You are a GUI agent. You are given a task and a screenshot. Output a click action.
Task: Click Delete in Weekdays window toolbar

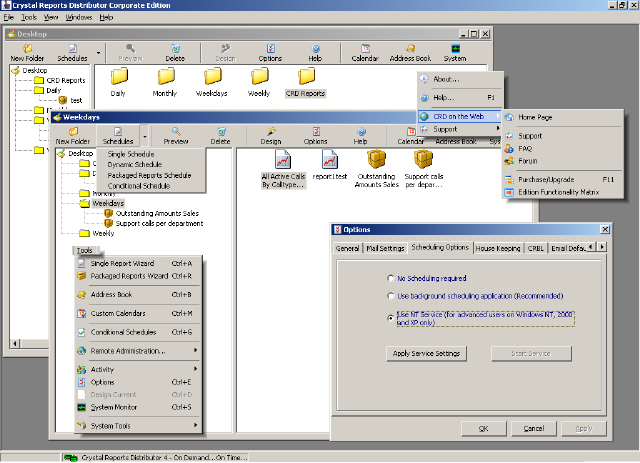point(220,136)
